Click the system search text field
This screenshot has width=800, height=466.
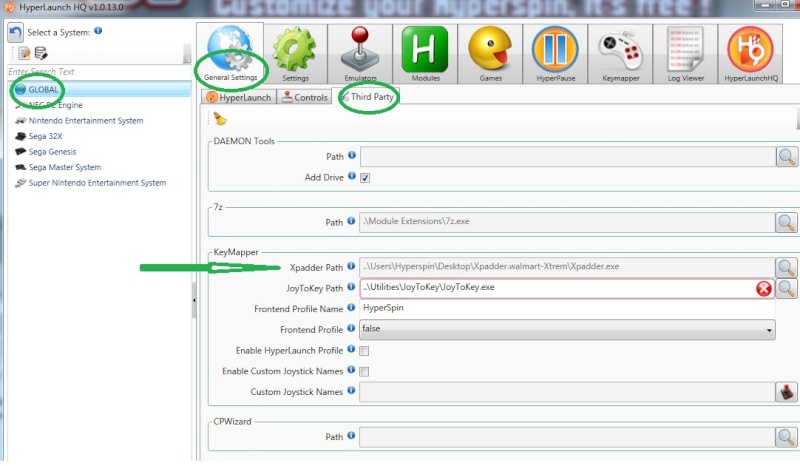pos(99,72)
